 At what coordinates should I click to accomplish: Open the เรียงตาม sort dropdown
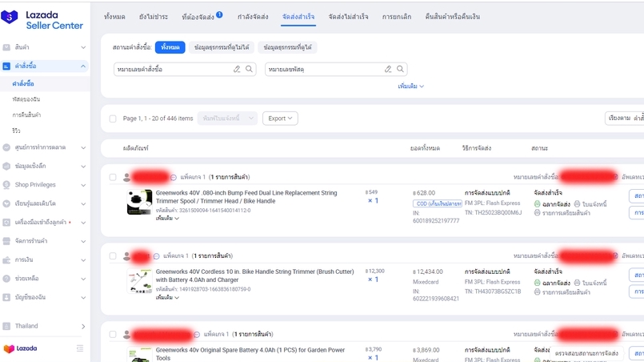point(625,119)
